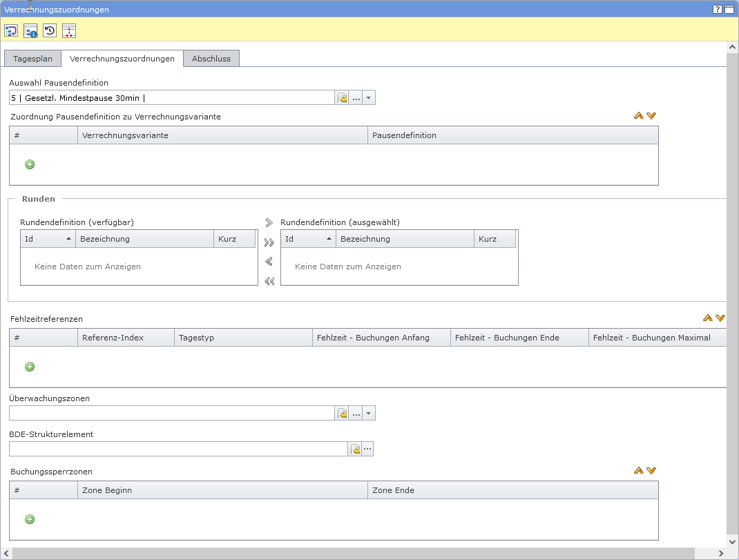
Task: Add new Buchungssperrzonen row
Action: pos(30,519)
